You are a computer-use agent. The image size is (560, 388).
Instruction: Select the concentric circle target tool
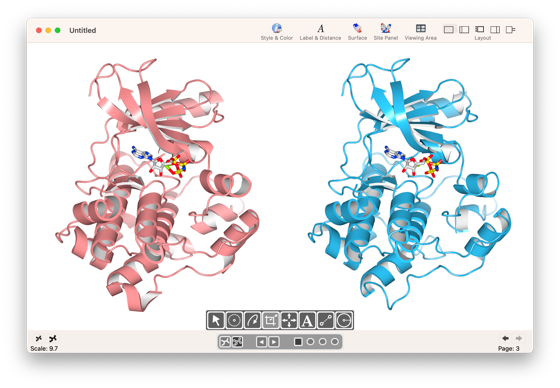[x=234, y=320]
